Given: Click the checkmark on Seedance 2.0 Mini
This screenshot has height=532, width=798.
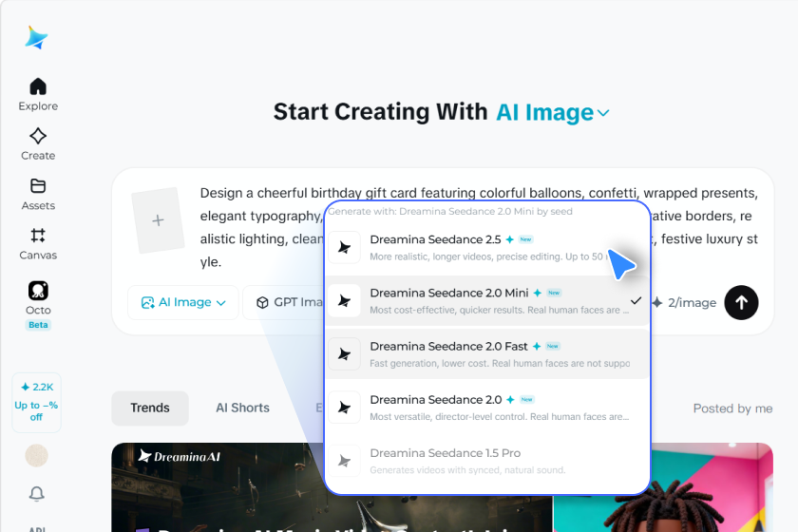Looking at the screenshot, I should [x=636, y=301].
